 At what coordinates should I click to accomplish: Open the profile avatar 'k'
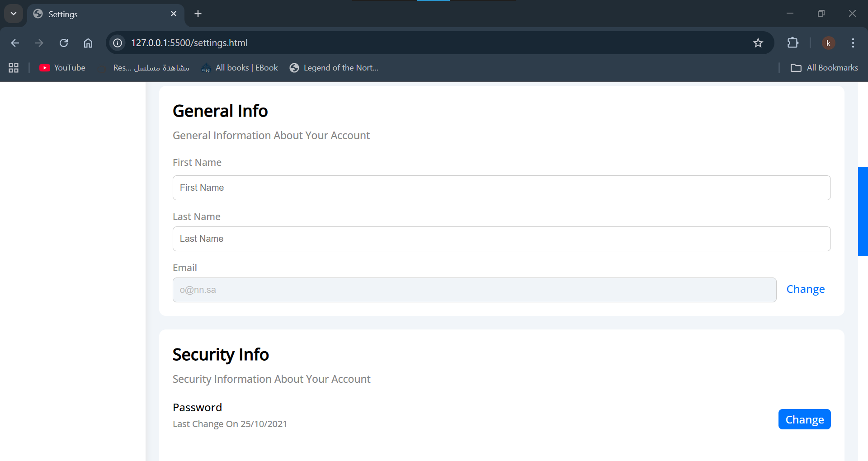[x=828, y=43]
